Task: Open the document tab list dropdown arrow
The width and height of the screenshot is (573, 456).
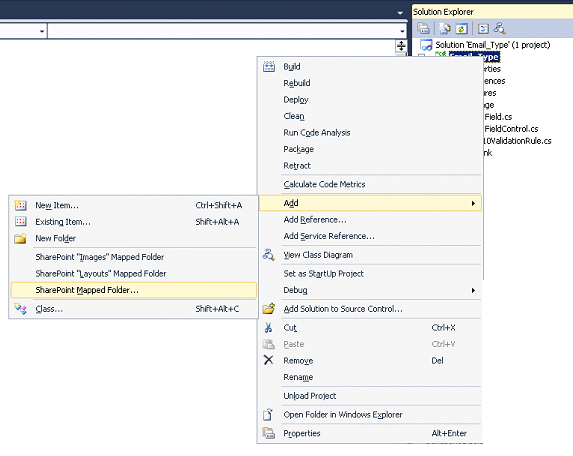Action: pyautogui.click(x=400, y=13)
